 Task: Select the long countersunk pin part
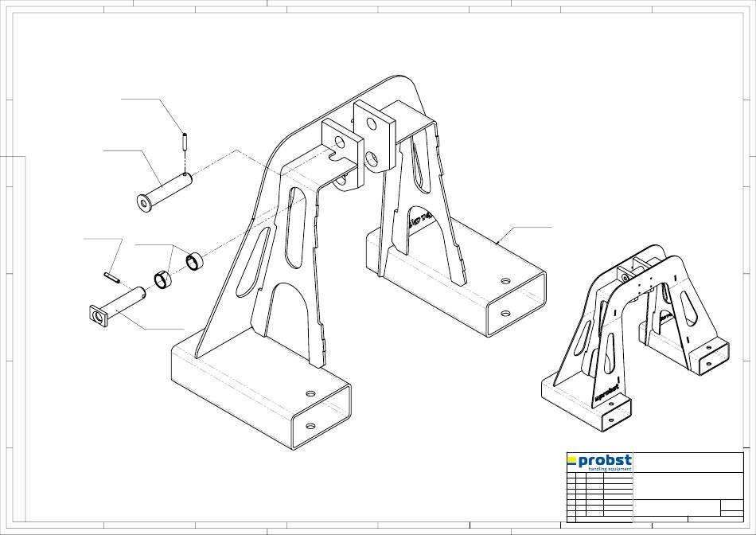pos(165,192)
